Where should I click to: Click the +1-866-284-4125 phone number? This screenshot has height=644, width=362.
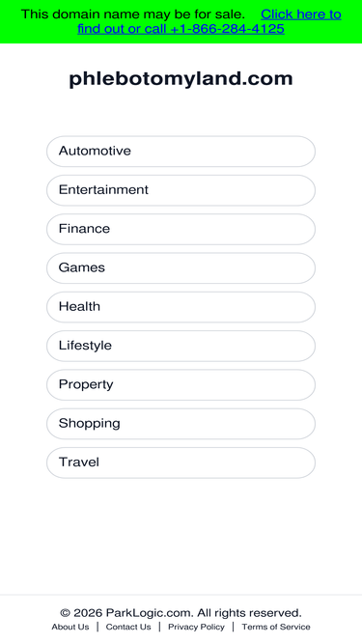point(227,29)
